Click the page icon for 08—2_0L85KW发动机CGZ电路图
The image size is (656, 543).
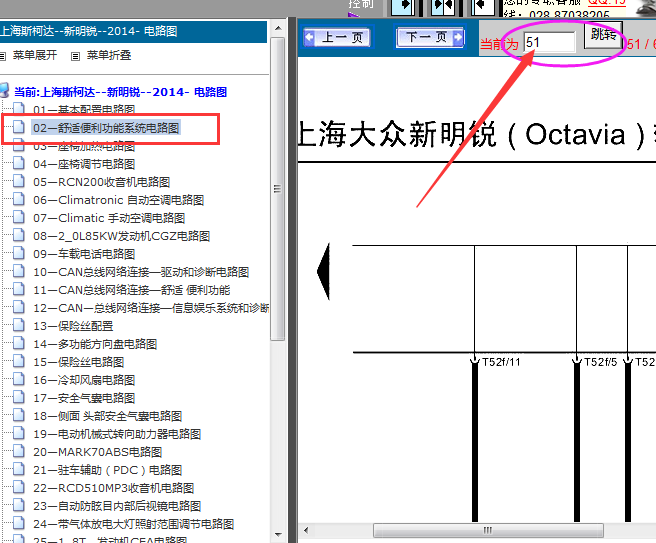[18, 235]
